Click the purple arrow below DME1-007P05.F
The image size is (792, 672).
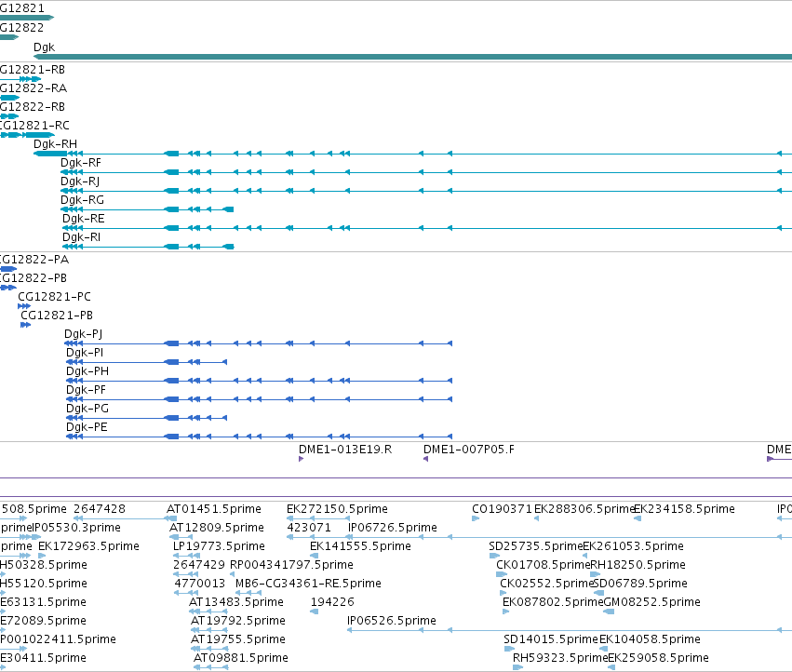426,459
